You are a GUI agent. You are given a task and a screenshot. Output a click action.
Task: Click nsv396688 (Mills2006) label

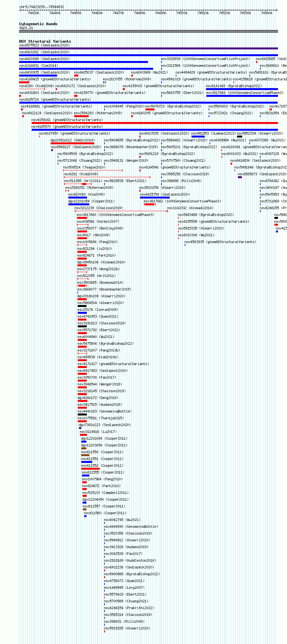[181, 181]
